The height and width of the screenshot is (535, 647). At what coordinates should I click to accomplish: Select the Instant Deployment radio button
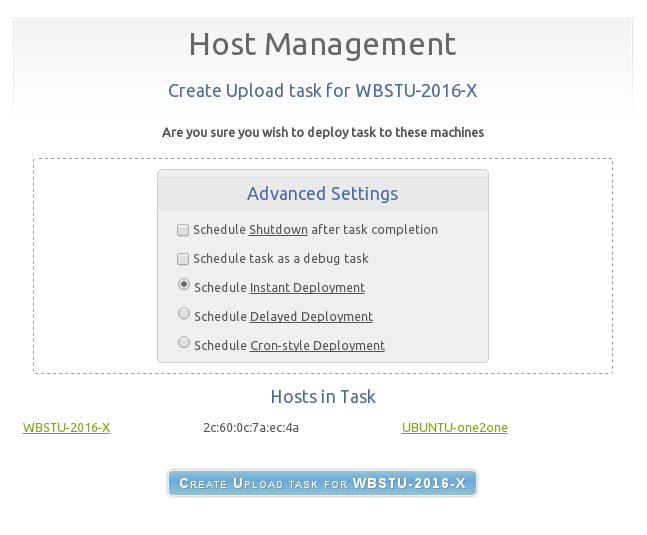click(x=184, y=285)
